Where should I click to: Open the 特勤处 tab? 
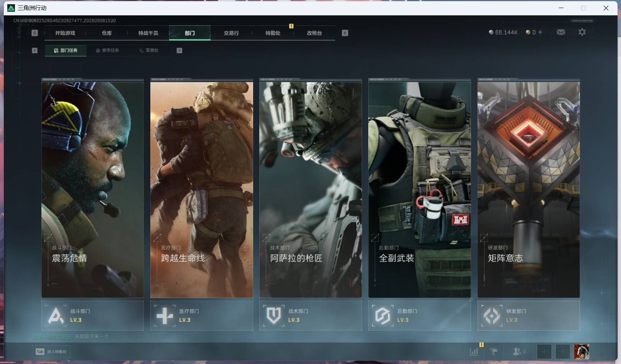click(x=273, y=33)
